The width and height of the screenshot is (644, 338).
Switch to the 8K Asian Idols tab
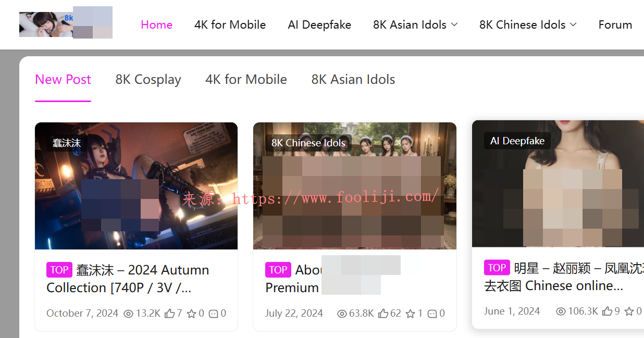point(353,80)
